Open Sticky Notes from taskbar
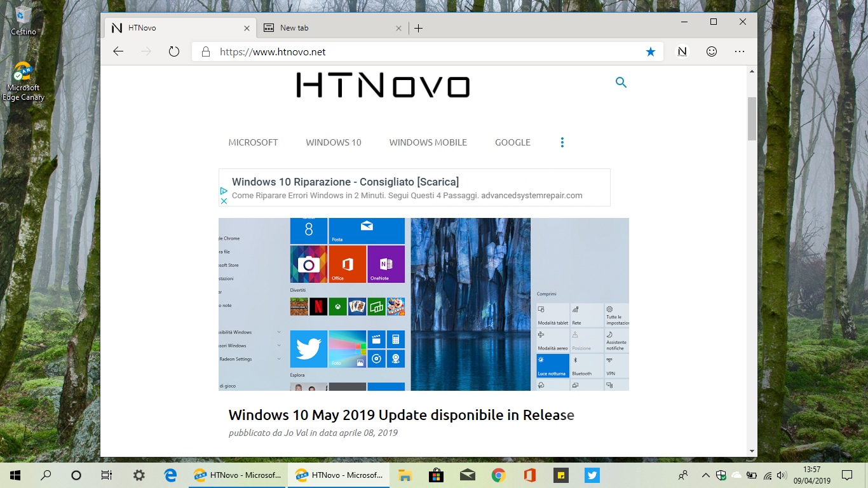 (x=560, y=475)
